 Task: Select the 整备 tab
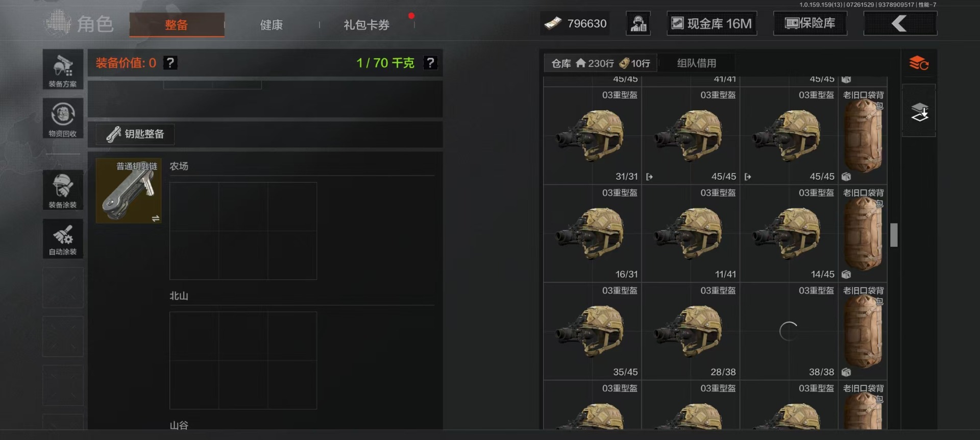click(177, 25)
